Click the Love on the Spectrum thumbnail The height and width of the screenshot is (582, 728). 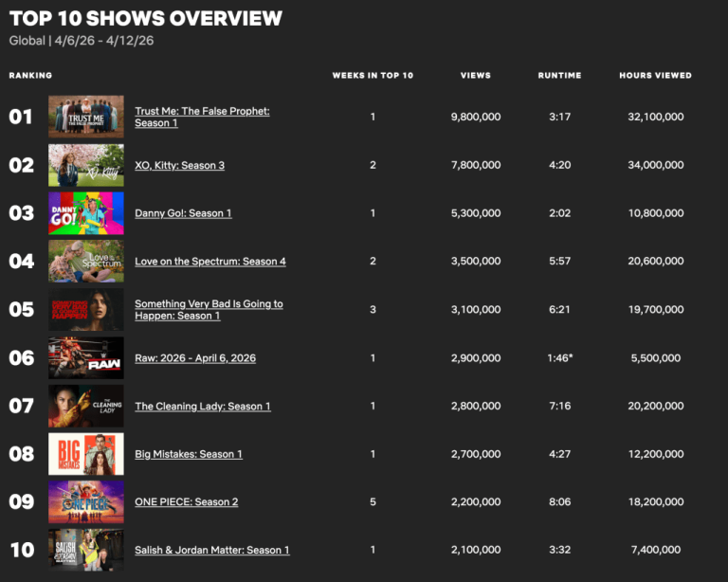pyautogui.click(x=86, y=262)
